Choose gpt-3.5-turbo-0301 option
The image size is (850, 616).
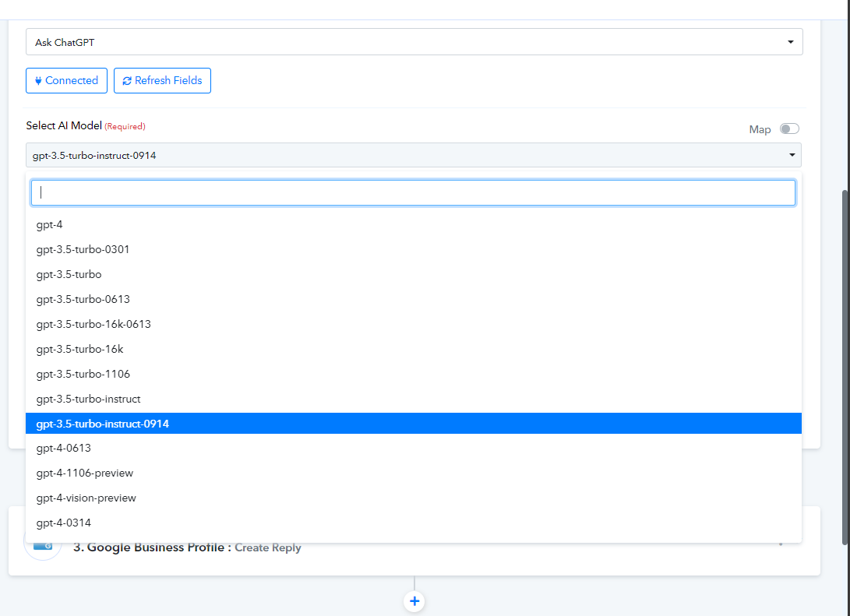coord(414,249)
